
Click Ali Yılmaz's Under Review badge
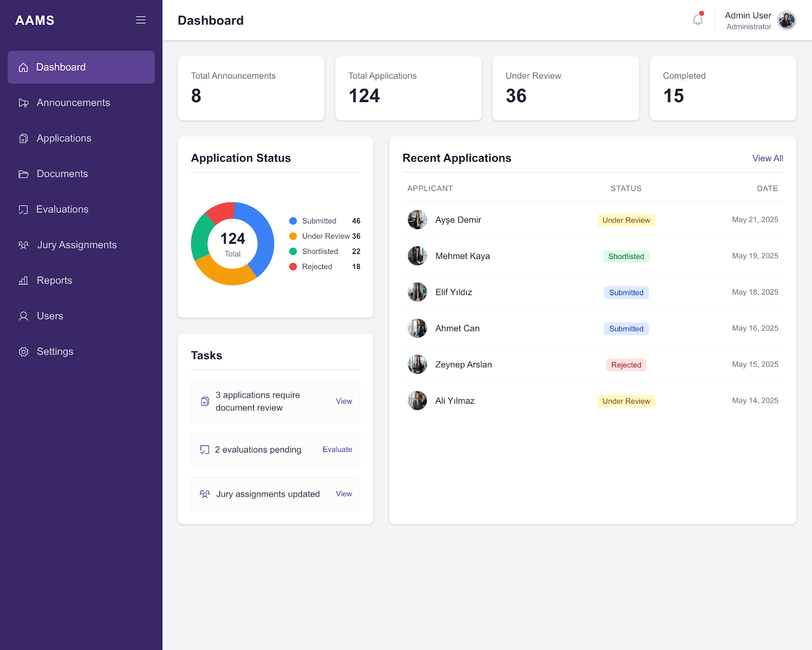[x=626, y=401]
